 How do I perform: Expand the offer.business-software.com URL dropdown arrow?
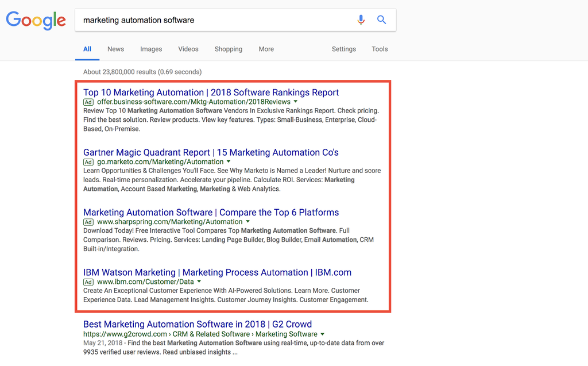click(296, 102)
